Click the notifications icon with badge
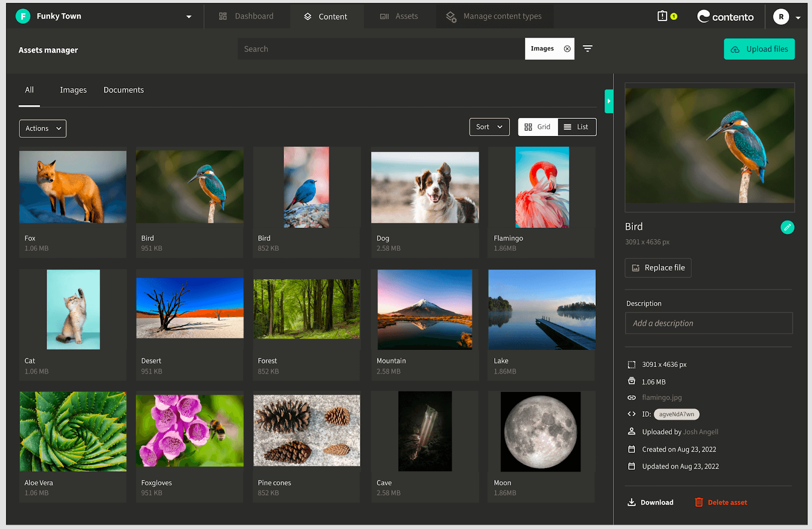The width and height of the screenshot is (812, 529). point(662,16)
